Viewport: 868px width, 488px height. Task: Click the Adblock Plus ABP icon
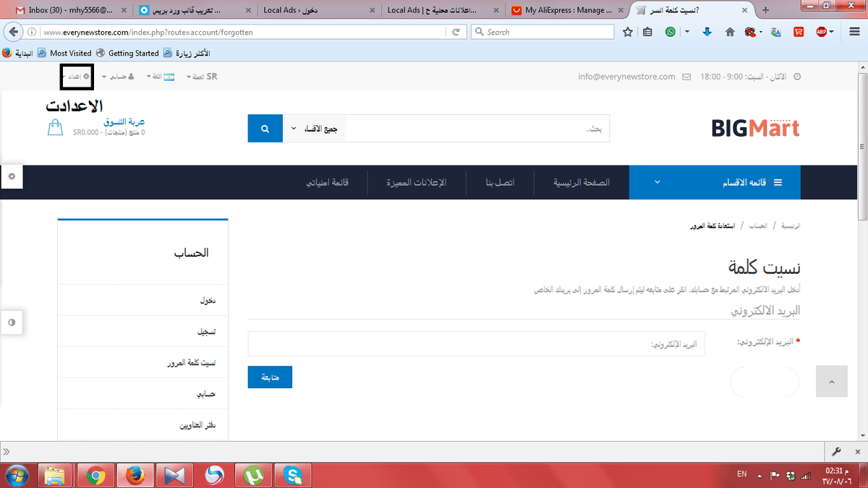822,32
